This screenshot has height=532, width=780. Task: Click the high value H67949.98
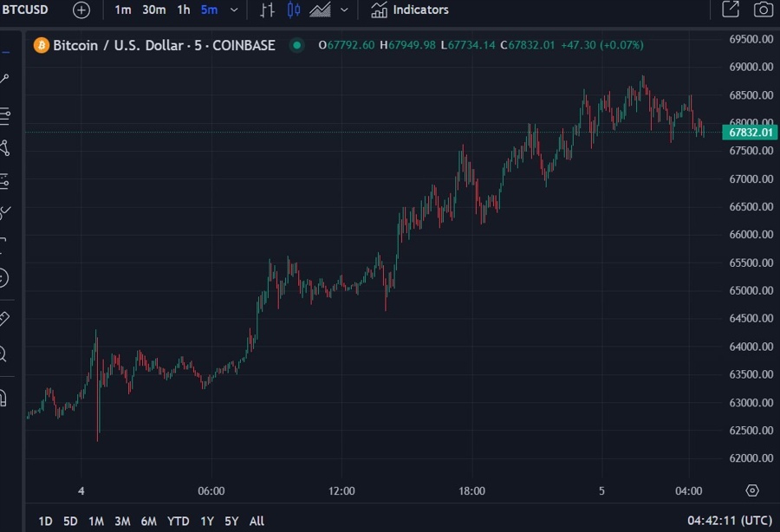[407, 45]
